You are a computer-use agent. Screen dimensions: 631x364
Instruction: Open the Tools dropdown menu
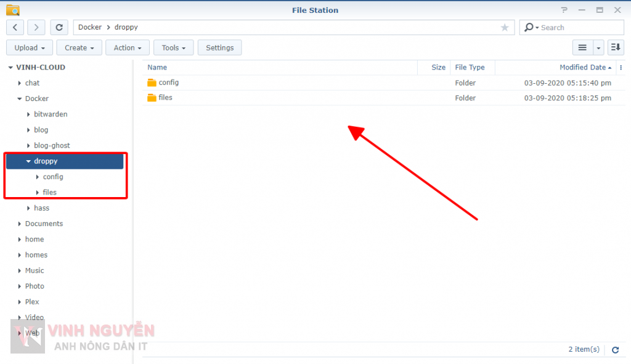173,47
